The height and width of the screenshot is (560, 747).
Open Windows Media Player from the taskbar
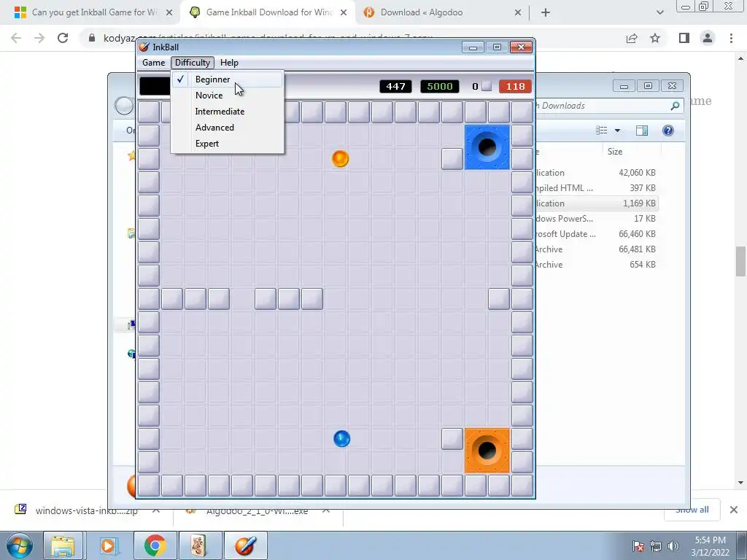(x=108, y=545)
